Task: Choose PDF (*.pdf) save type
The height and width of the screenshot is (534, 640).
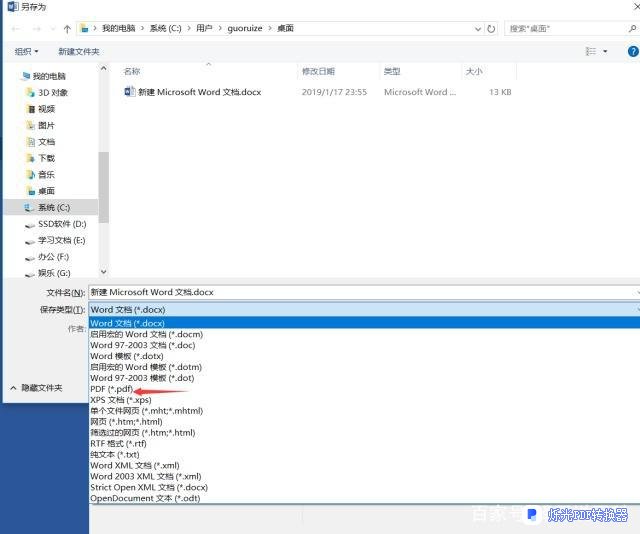Action: (x=111, y=389)
